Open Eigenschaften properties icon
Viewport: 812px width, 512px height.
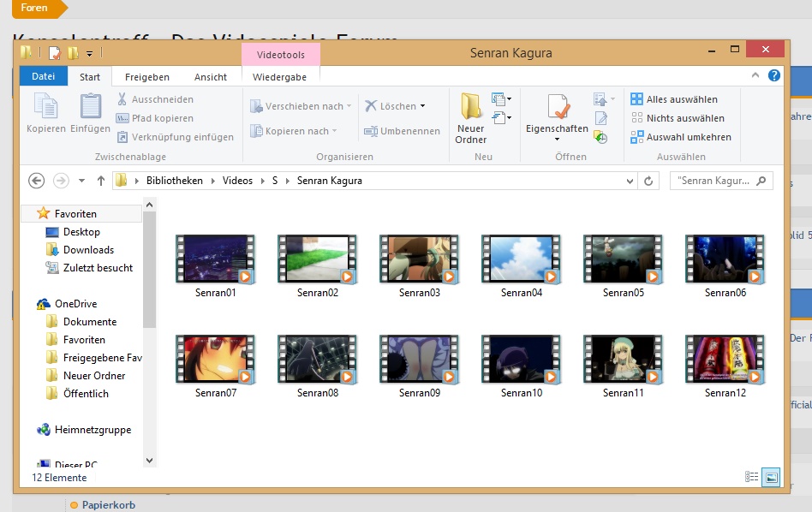(x=558, y=106)
